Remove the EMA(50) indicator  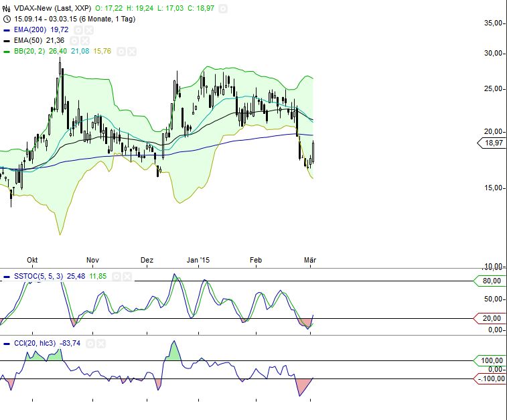(x=84, y=41)
